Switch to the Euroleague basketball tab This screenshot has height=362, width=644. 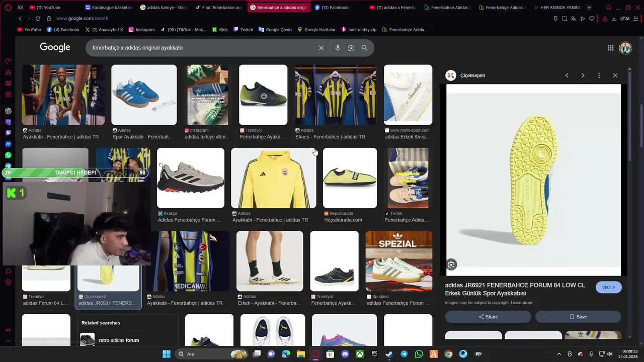(108, 8)
